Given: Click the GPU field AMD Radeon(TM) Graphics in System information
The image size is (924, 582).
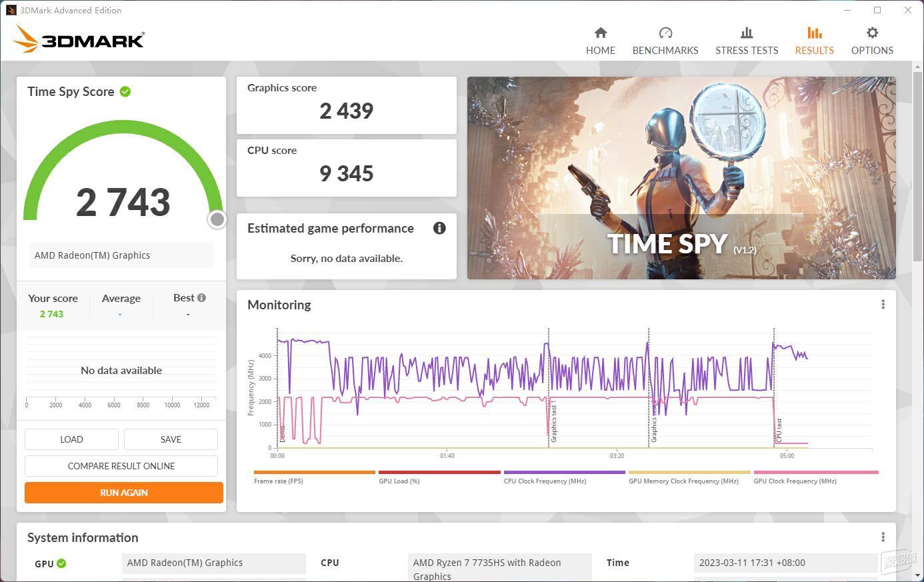Looking at the screenshot, I should click(x=213, y=563).
